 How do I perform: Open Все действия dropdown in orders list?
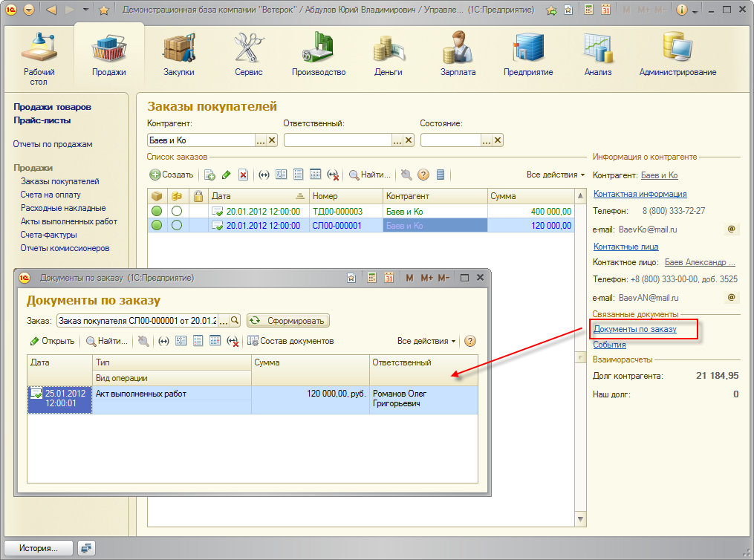[x=556, y=175]
